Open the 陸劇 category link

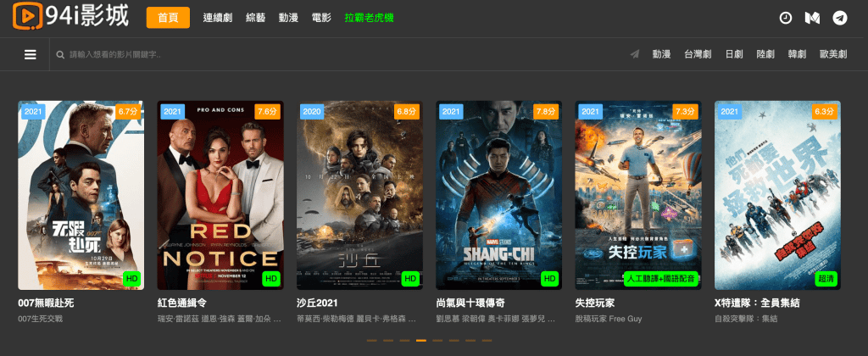pos(765,54)
